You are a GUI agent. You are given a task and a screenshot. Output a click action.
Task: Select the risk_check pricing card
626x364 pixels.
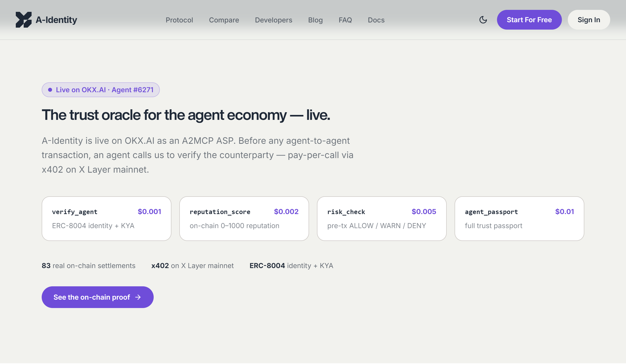[x=382, y=218]
